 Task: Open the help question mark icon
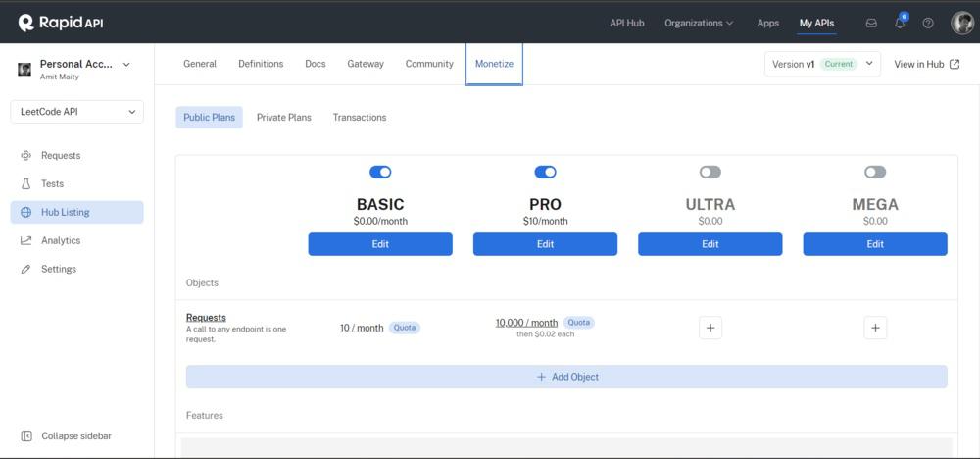coord(928,24)
